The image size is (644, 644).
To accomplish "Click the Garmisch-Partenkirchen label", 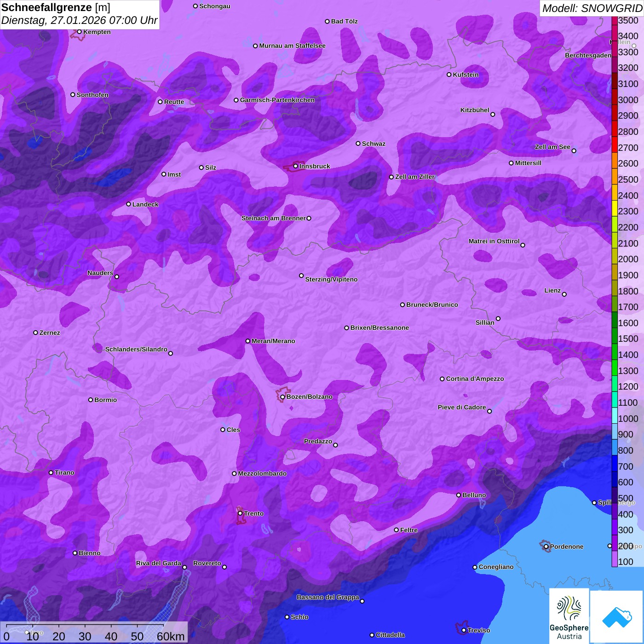I will 277,100.
